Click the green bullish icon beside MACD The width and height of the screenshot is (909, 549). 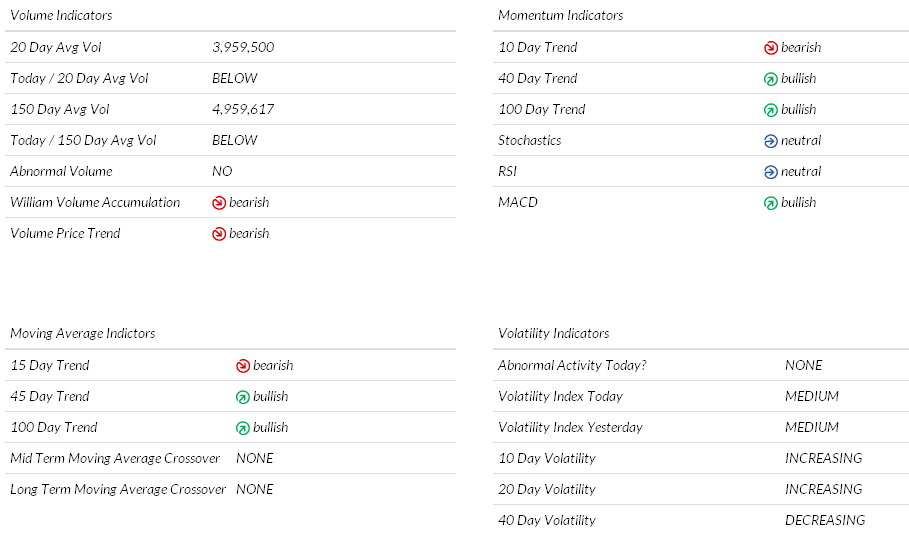click(x=770, y=203)
